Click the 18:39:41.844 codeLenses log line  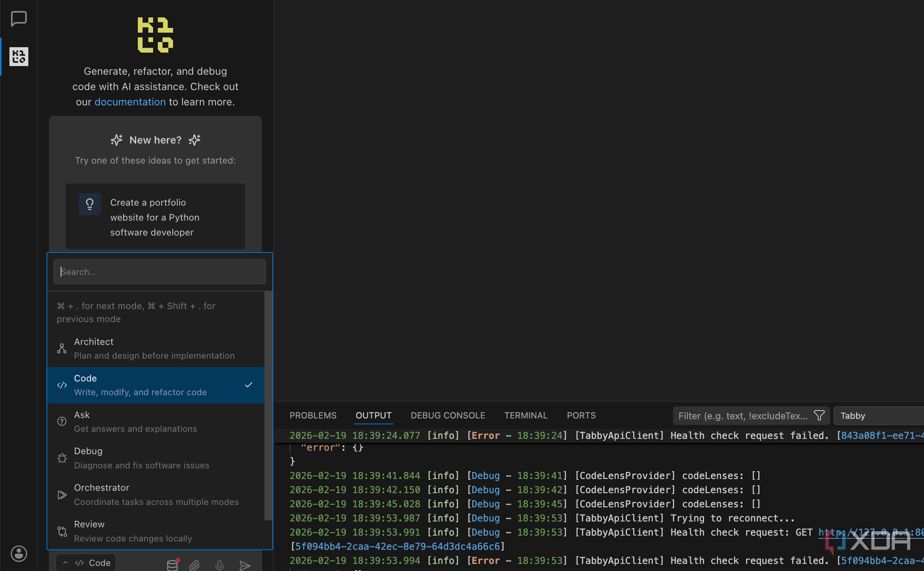click(525, 476)
